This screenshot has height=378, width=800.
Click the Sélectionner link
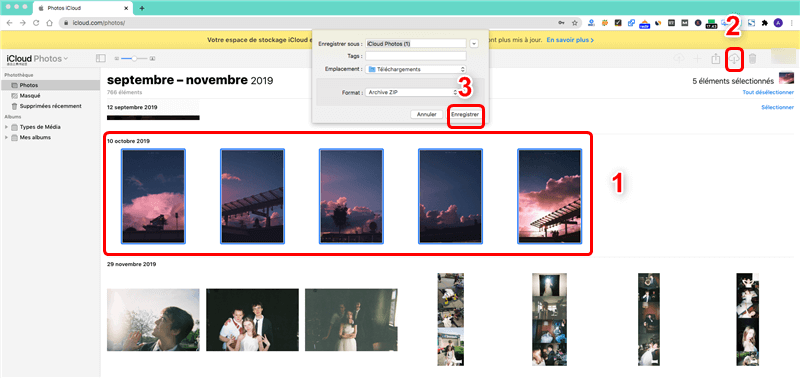tap(777, 107)
